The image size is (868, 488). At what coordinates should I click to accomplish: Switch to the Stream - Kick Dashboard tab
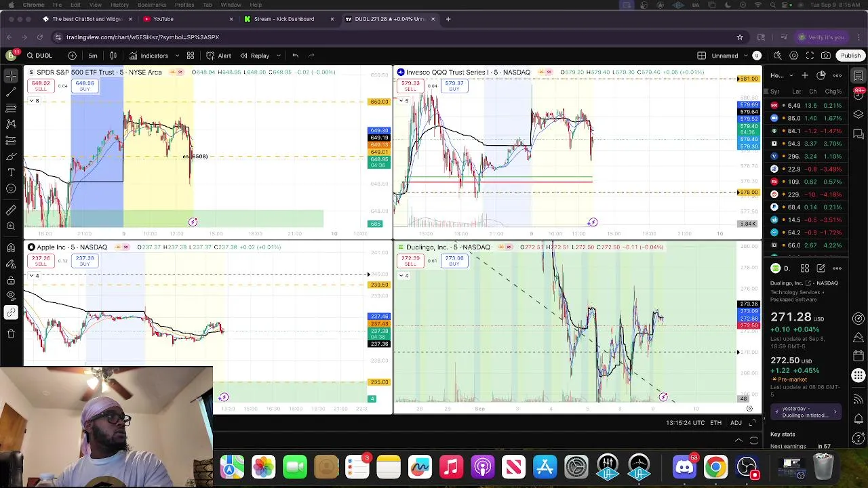(284, 19)
